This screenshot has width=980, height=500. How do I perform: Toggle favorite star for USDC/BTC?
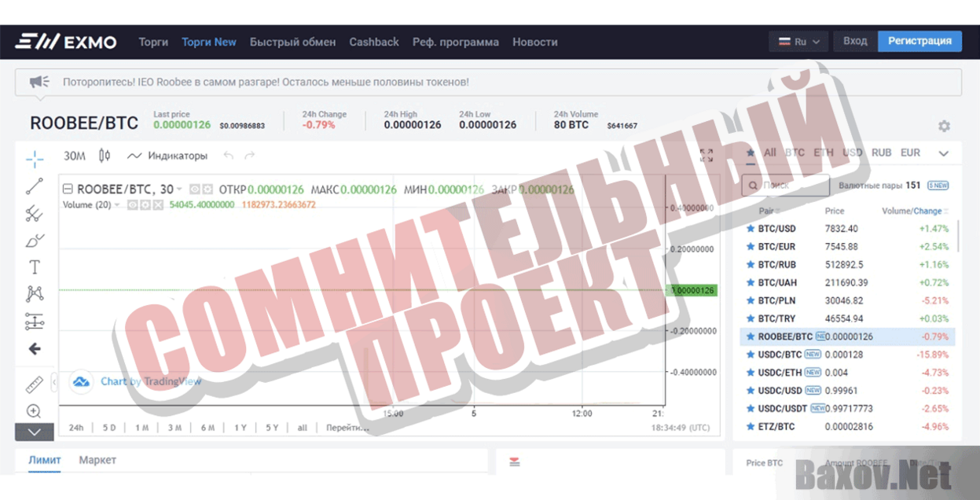pos(750,355)
